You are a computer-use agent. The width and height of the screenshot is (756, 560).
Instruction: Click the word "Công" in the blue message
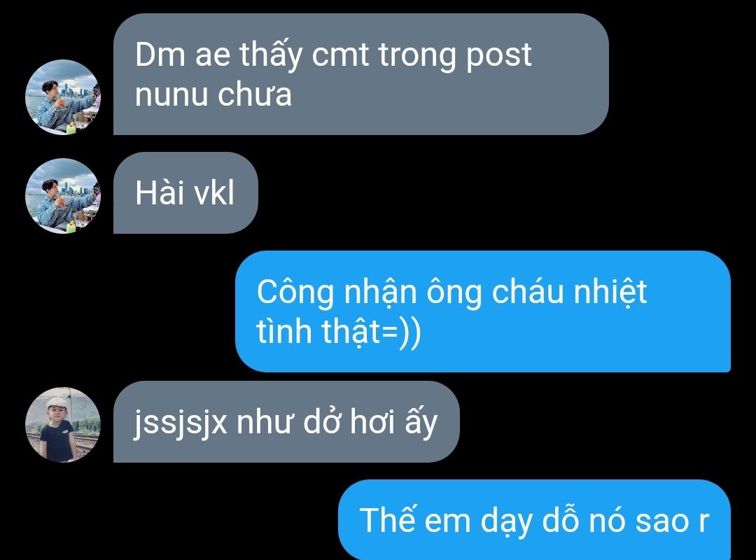pos(295,293)
